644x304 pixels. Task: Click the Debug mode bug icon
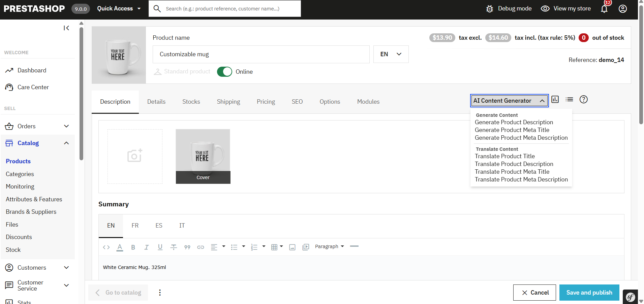[x=490, y=9]
